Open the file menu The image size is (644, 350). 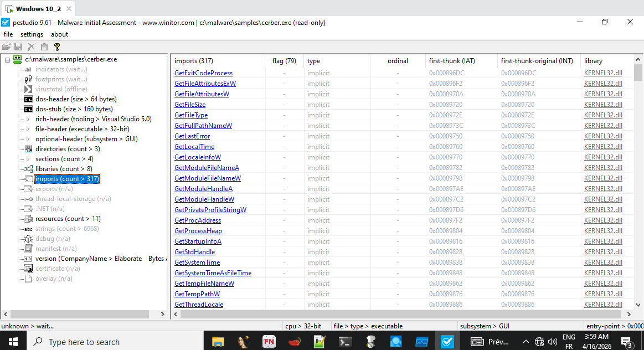8,34
